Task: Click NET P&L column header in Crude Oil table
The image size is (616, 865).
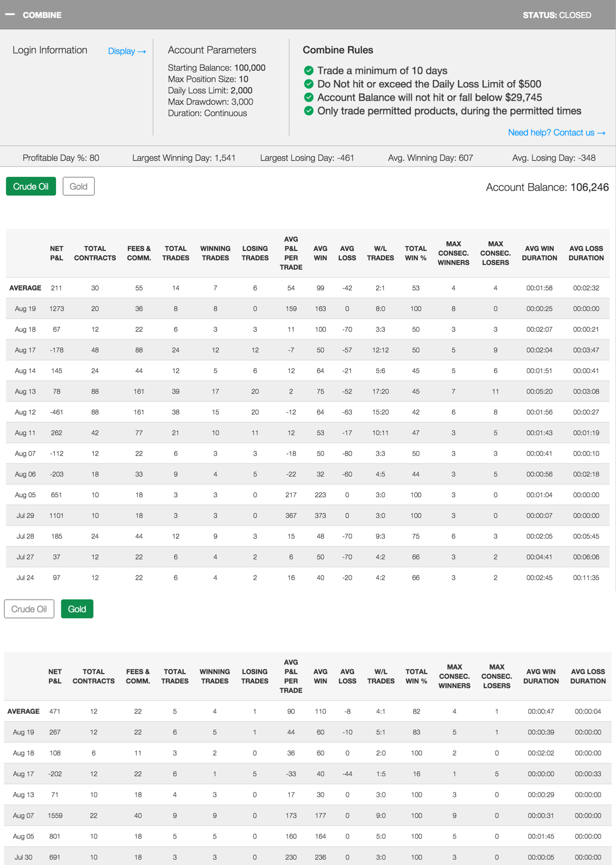Action: (56, 253)
